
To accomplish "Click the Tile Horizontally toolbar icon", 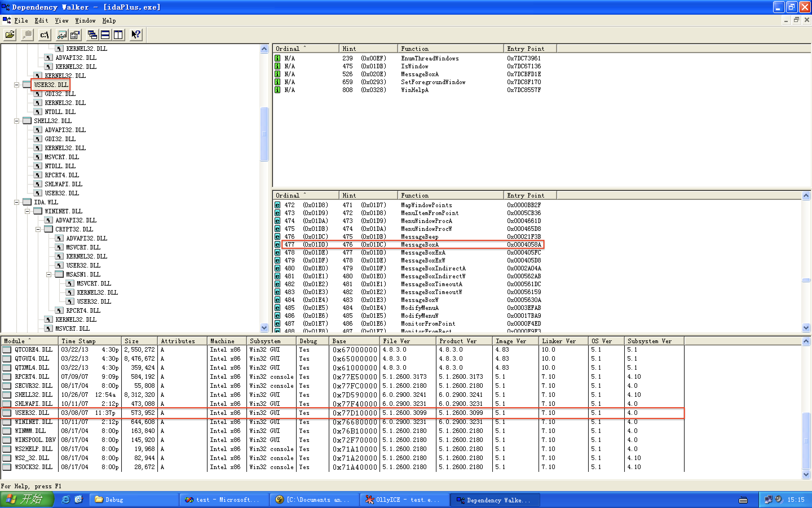I will click(x=105, y=34).
